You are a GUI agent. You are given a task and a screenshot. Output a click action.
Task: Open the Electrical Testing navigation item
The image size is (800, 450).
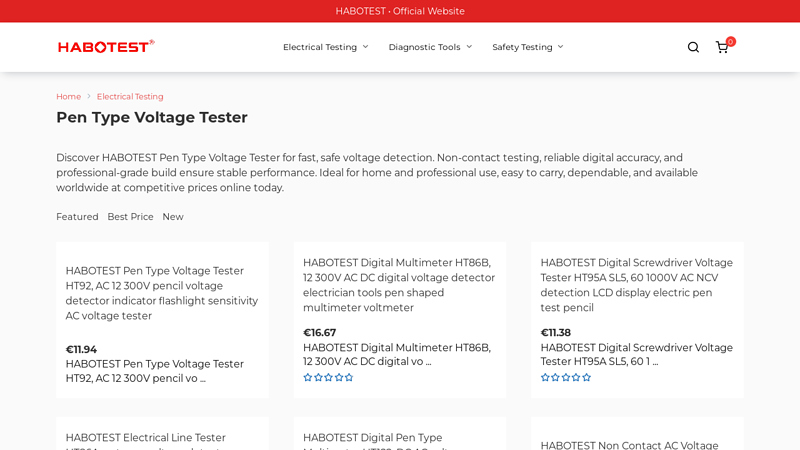[x=320, y=47]
